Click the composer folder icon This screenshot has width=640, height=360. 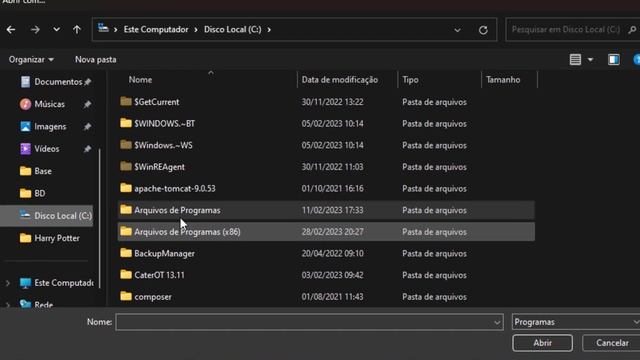click(x=126, y=296)
